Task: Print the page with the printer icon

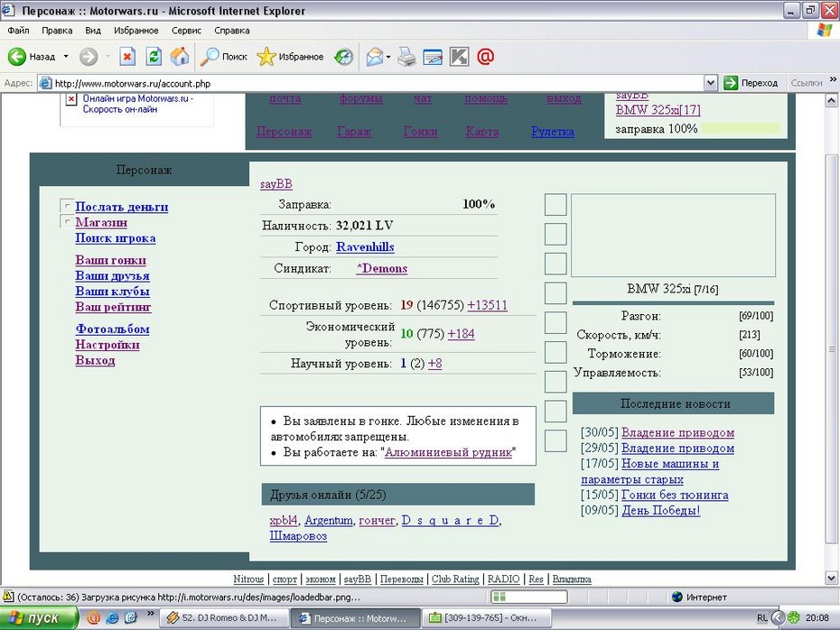Action: pos(406,56)
